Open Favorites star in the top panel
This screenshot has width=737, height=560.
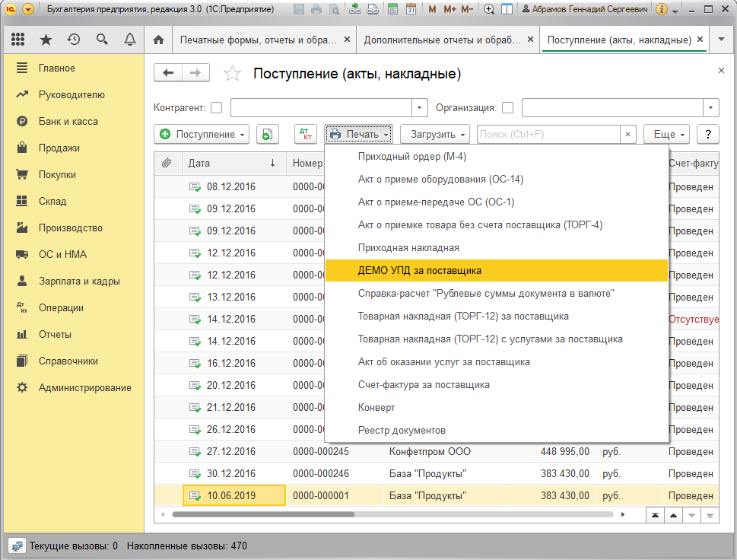point(46,40)
